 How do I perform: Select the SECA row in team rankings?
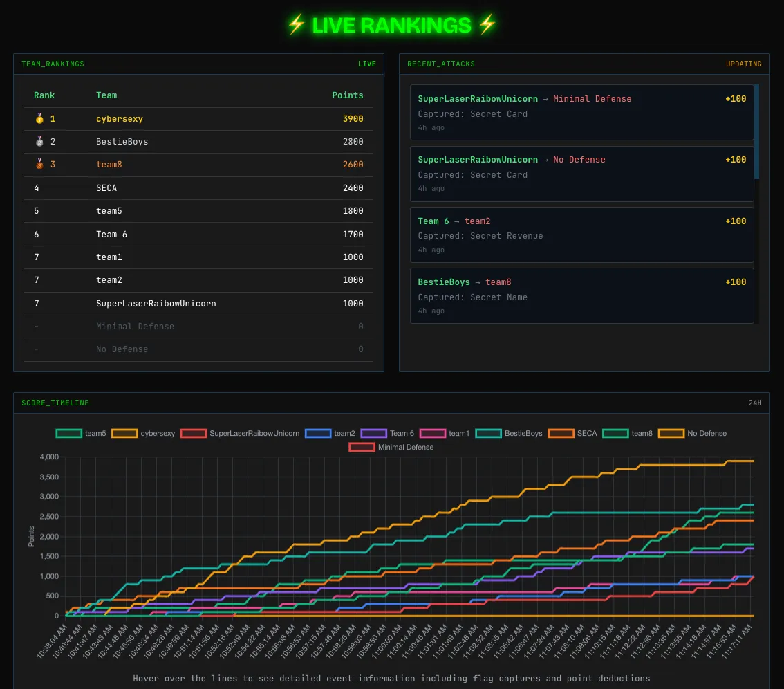click(x=198, y=188)
